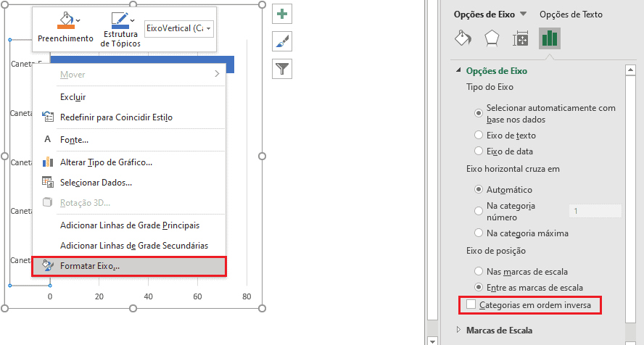
Task: Select the Size & Properties tab icon
Action: pos(521,39)
